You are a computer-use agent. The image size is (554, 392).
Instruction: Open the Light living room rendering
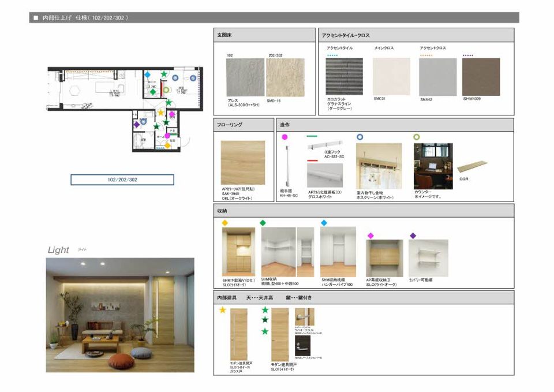coord(120,315)
